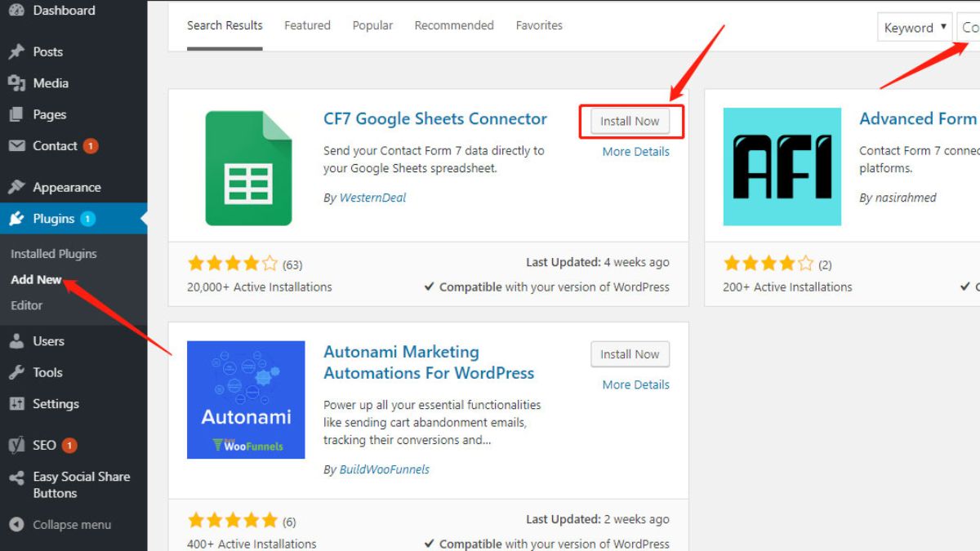This screenshot has height=551, width=980.
Task: Click the Posts pushpin icon
Action: tap(16, 51)
